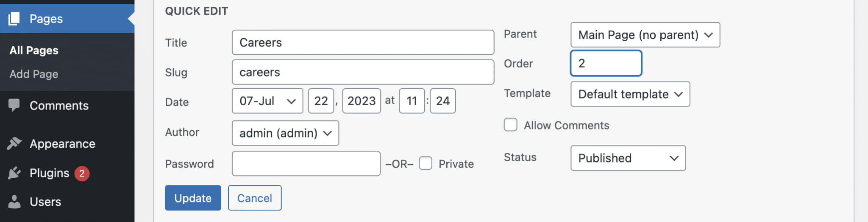Tick the Private checkbox

pos(425,163)
